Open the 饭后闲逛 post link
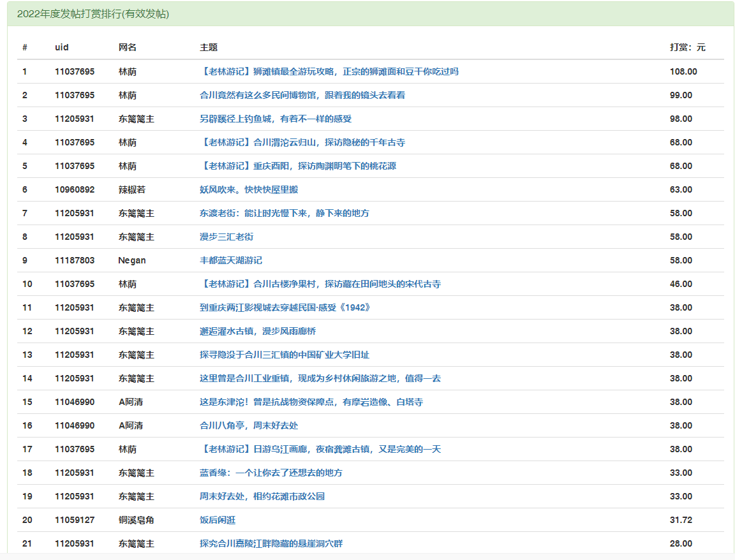Image resolution: width=735 pixels, height=560 pixels. [x=218, y=520]
